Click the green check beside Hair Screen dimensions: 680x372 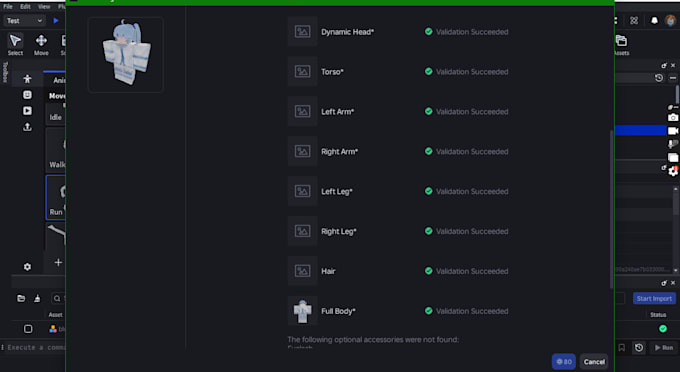click(x=428, y=271)
